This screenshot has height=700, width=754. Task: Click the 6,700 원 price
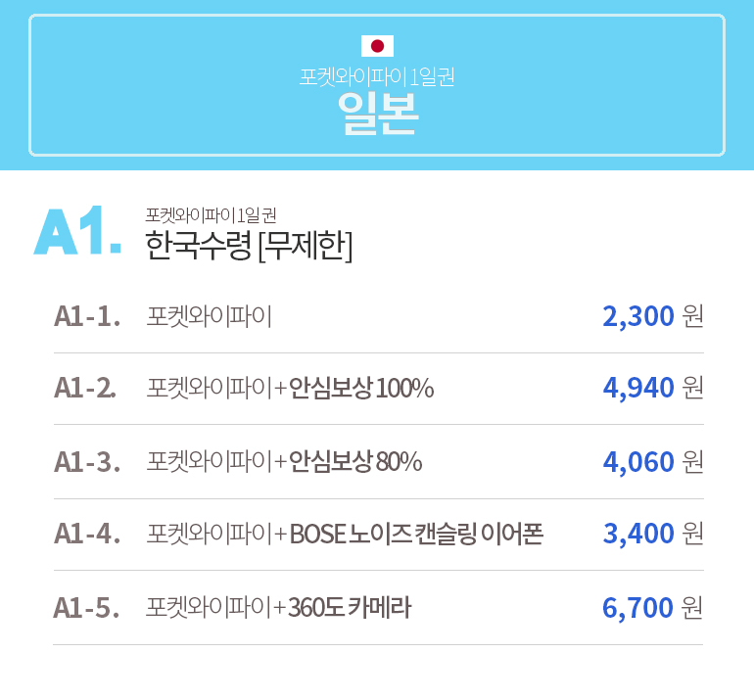pyautogui.click(x=652, y=607)
